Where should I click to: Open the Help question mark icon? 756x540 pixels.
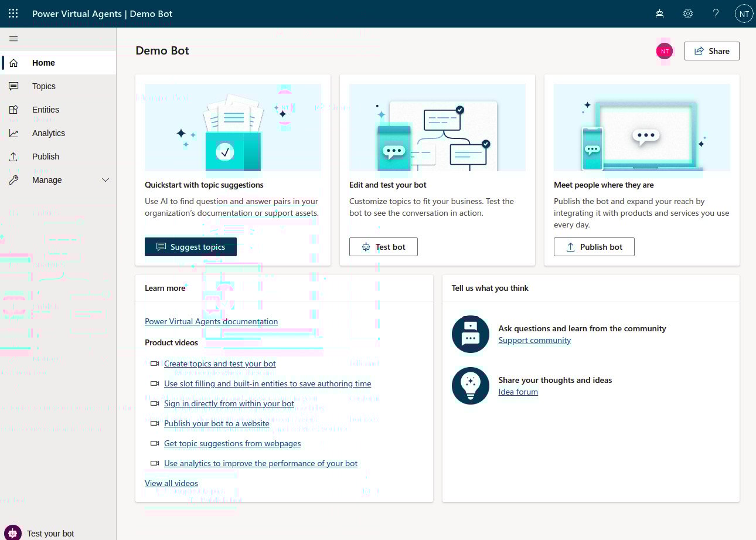tap(716, 13)
